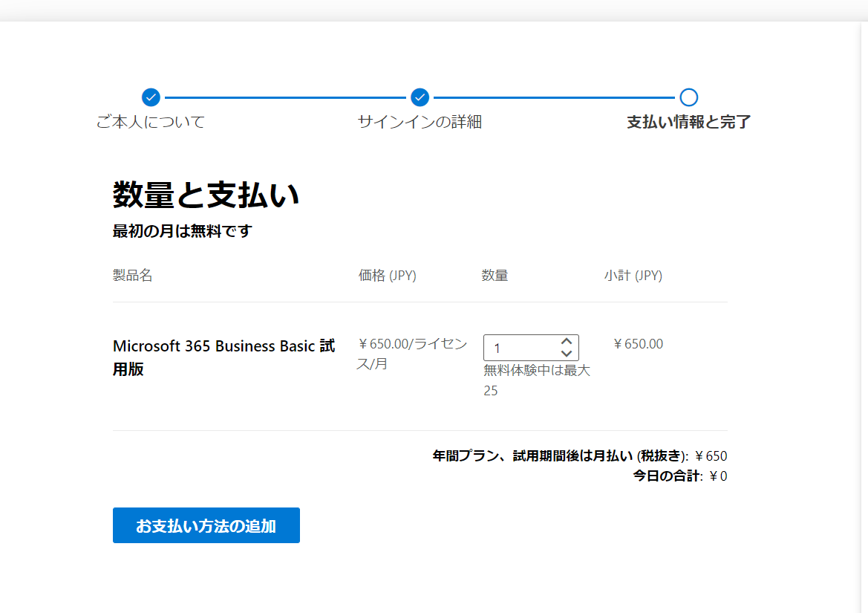The width and height of the screenshot is (868, 613).
Task: Click the completed checkmark for サインインの詳細 step
Action: pyautogui.click(x=420, y=97)
